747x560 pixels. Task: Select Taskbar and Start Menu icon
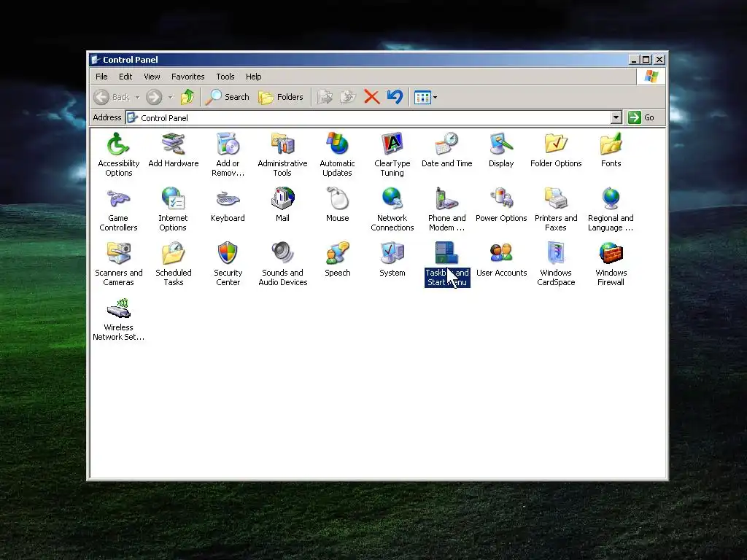tap(447, 253)
